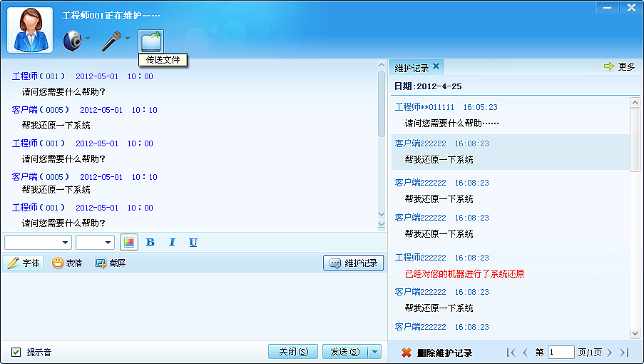Screen dimensions: 644x364
Task: Click records panel scrollbar up arrow
Action: tap(635, 102)
